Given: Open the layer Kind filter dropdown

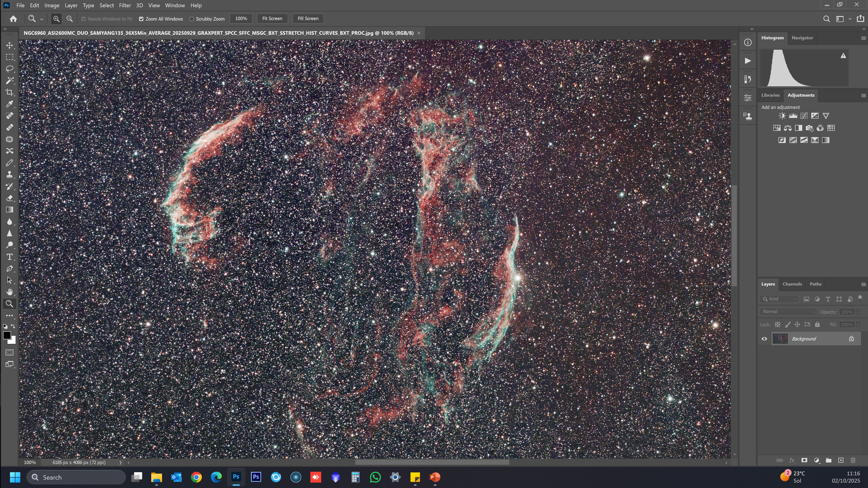Looking at the screenshot, I should click(x=779, y=299).
